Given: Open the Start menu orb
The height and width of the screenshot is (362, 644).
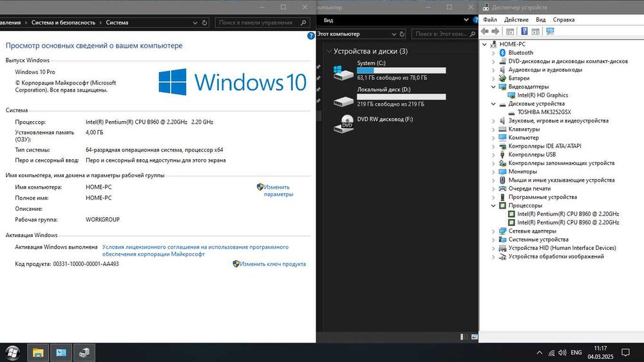Looking at the screenshot, I should [x=12, y=352].
